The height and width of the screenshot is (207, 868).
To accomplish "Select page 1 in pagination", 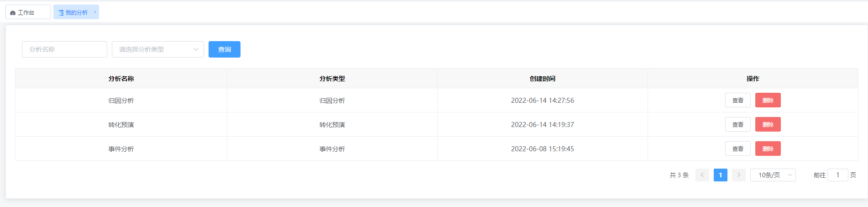I will click(721, 175).
